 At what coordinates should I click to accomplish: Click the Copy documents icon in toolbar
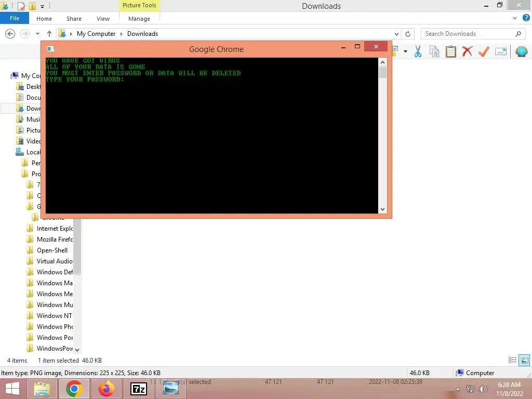coord(434,51)
